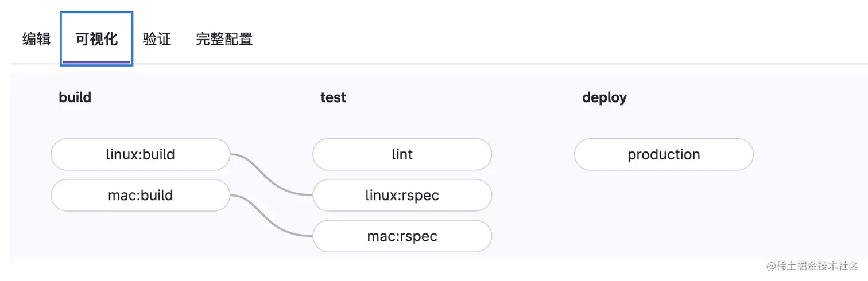The width and height of the screenshot is (868, 281).
Task: Select the mac:build job node
Action: pyautogui.click(x=140, y=196)
